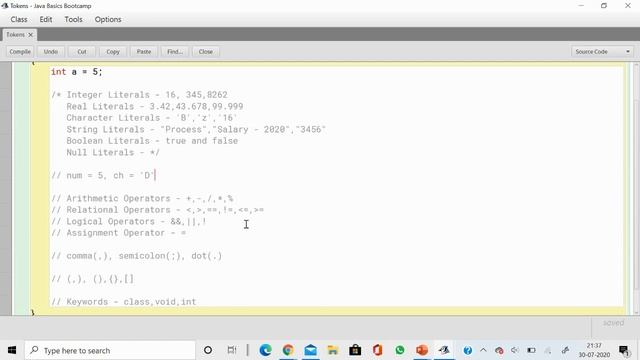Click the 'Null Literals' comment line
Image resolution: width=640 pixels, height=360 pixels.
[113, 152]
